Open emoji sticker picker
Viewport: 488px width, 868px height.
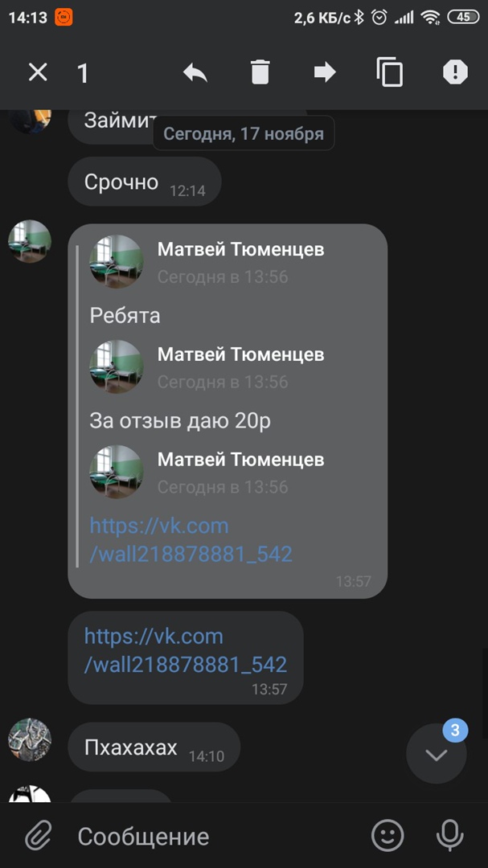tap(388, 835)
